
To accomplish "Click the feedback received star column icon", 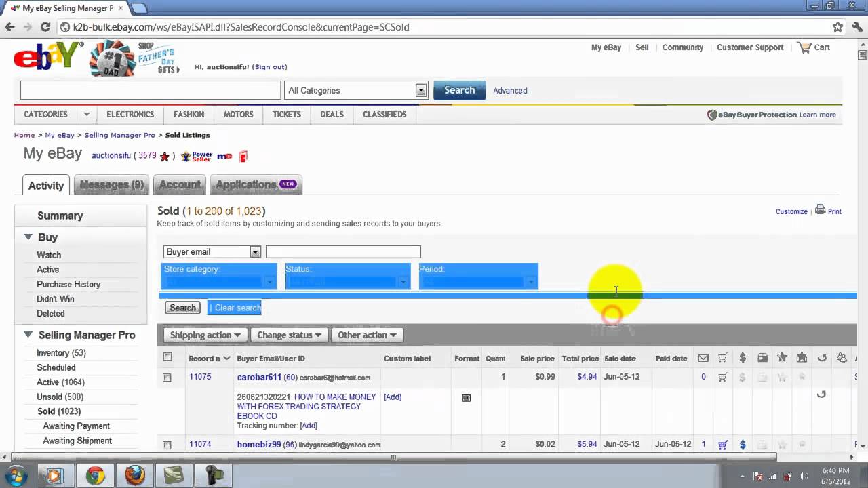I will [802, 357].
